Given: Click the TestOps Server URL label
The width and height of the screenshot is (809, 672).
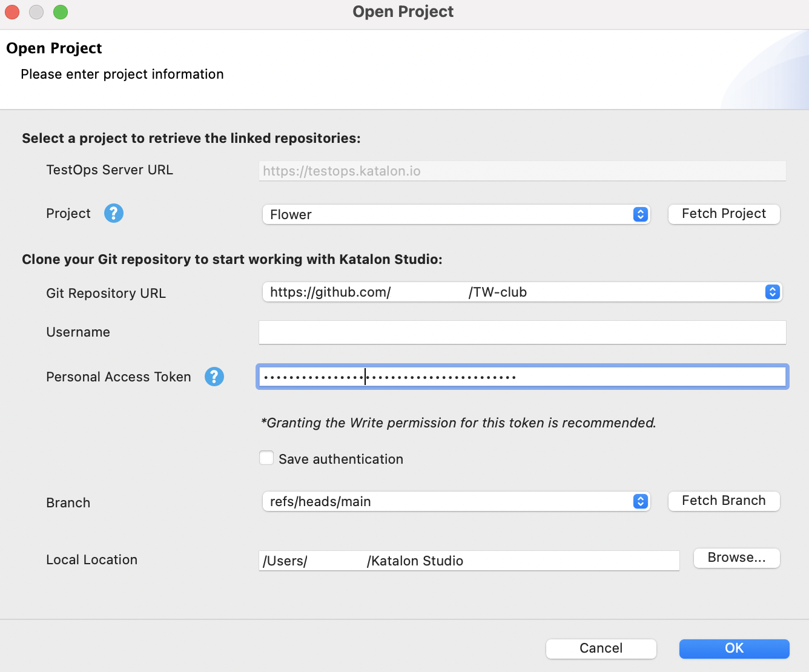Looking at the screenshot, I should [110, 170].
